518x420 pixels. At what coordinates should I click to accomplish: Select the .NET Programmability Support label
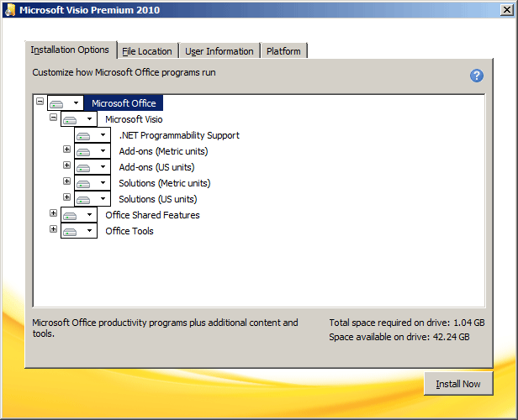(x=179, y=135)
